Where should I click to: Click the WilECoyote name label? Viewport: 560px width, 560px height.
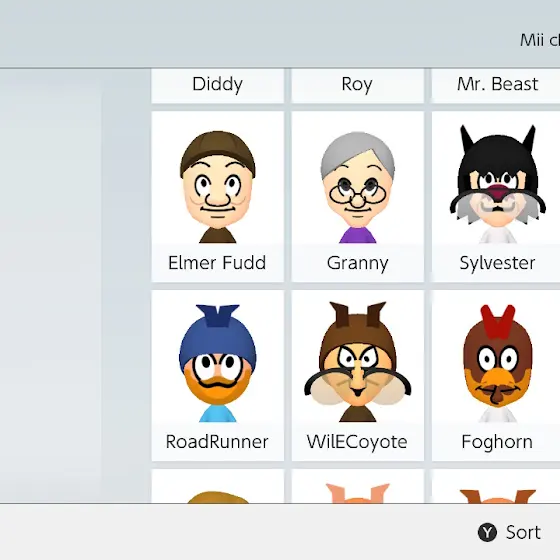point(357,442)
